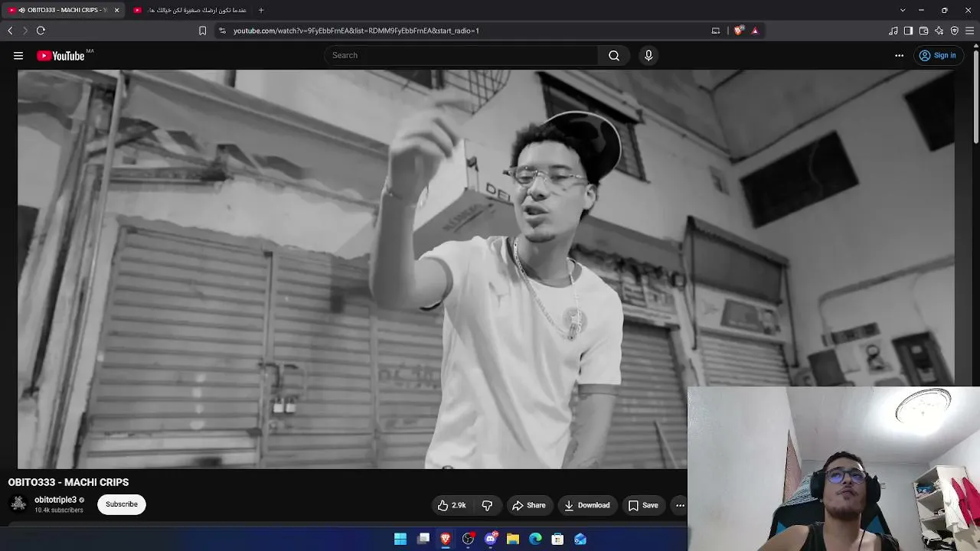Mute the OBITO333 tab audio
The width and height of the screenshot is (980, 551).
pos(21,10)
